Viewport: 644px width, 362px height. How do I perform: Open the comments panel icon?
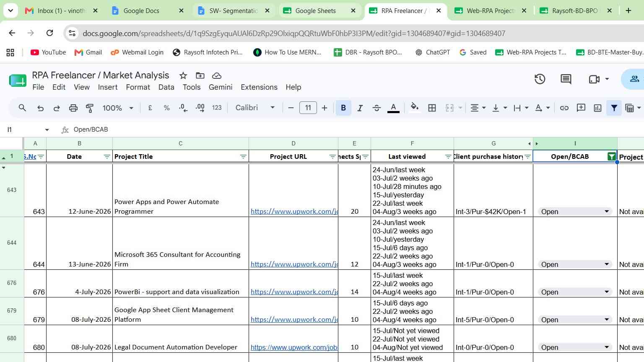point(566,79)
